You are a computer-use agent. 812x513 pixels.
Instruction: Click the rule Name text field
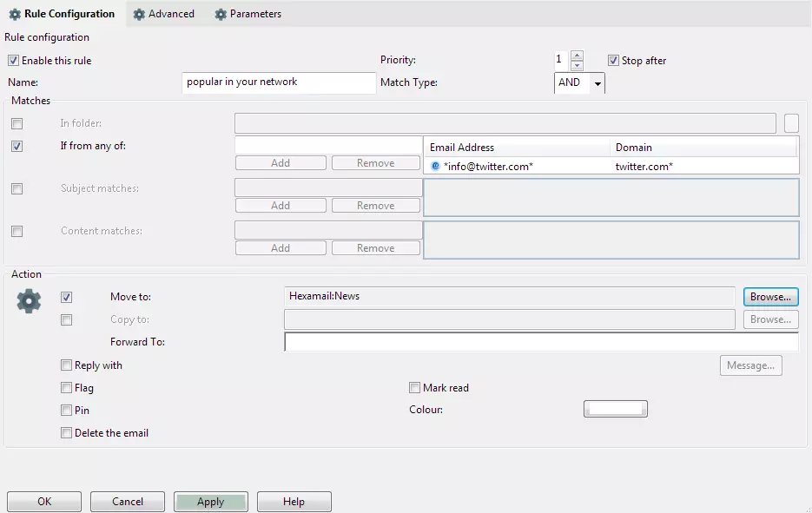279,82
